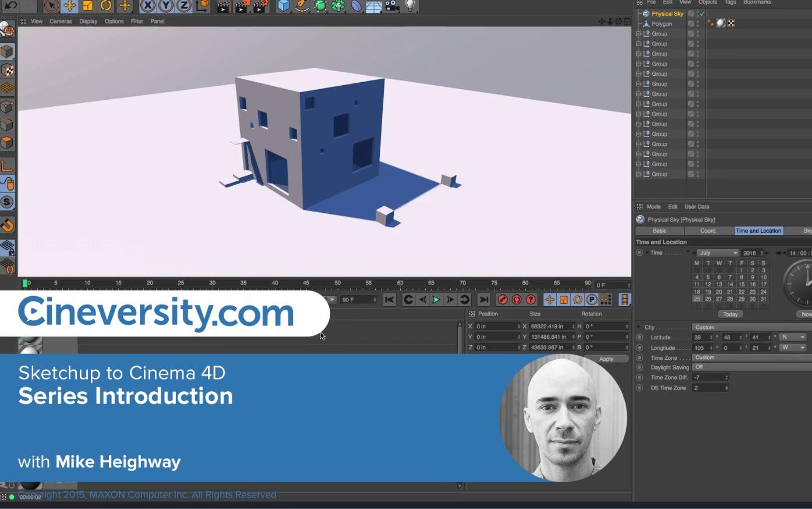This screenshot has width=812, height=509.
Task: Enable Polygons mode in left palette
Action: (x=7, y=143)
